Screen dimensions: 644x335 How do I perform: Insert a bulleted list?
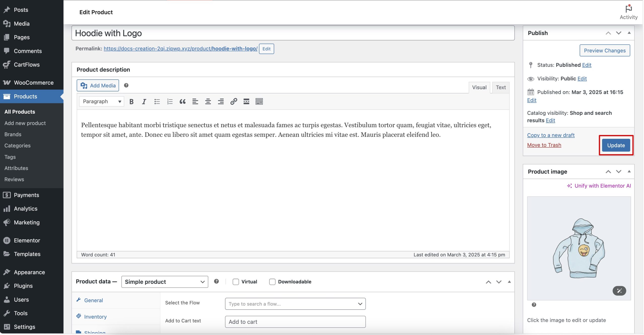[157, 102]
